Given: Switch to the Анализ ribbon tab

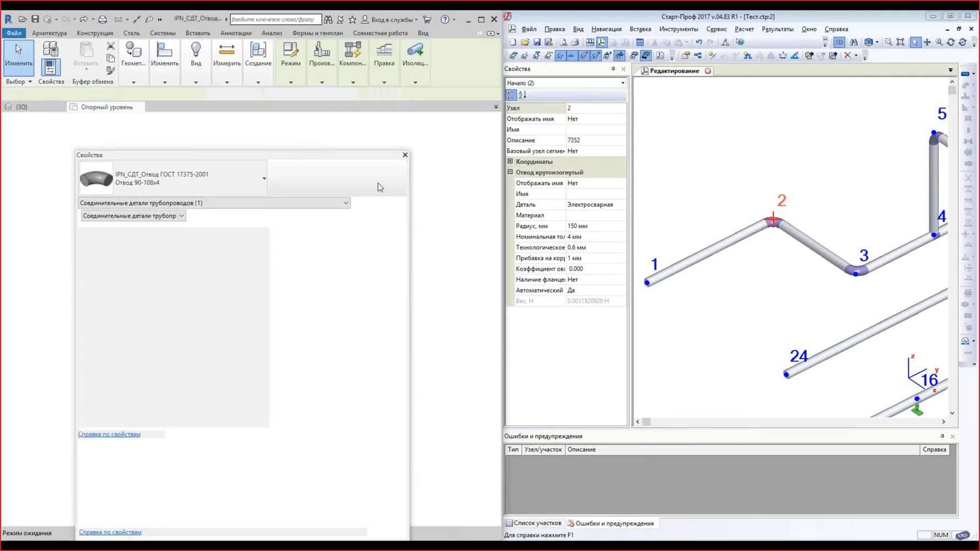Looking at the screenshot, I should pos(271,33).
